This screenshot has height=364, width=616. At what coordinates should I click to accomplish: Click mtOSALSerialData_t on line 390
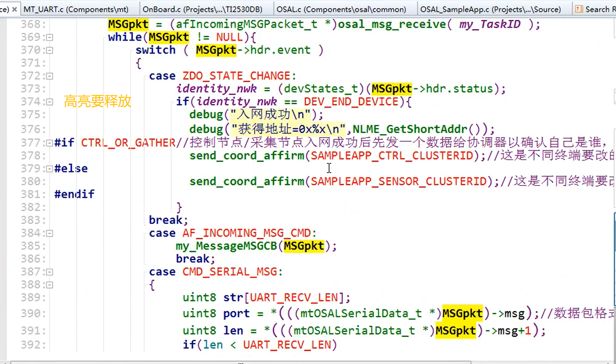coord(361,314)
